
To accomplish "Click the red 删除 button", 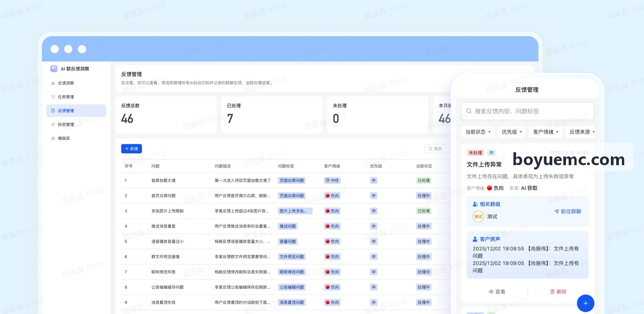I will [x=558, y=292].
